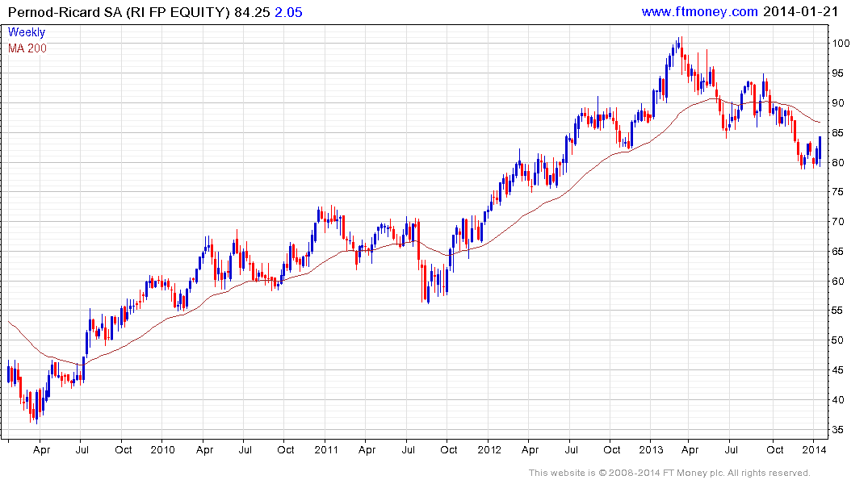The image size is (868, 484).
Task: Click the 80 price axis label
Action: click(x=838, y=163)
